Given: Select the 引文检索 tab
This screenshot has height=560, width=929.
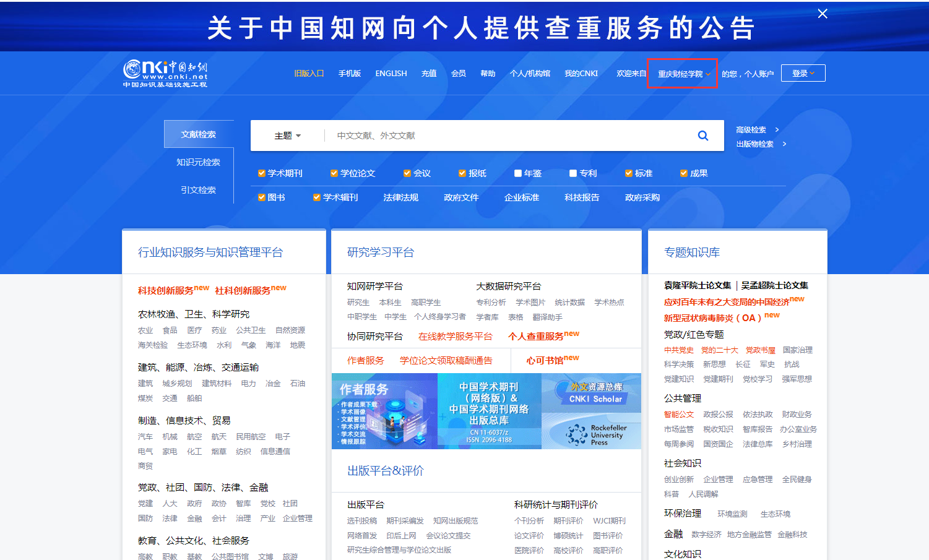Looking at the screenshot, I should click(199, 190).
